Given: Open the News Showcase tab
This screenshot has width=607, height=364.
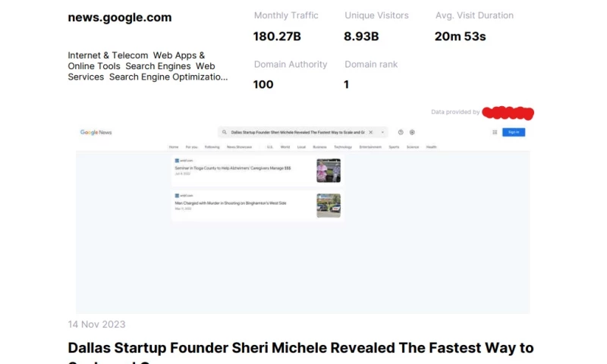Looking at the screenshot, I should tap(239, 147).
